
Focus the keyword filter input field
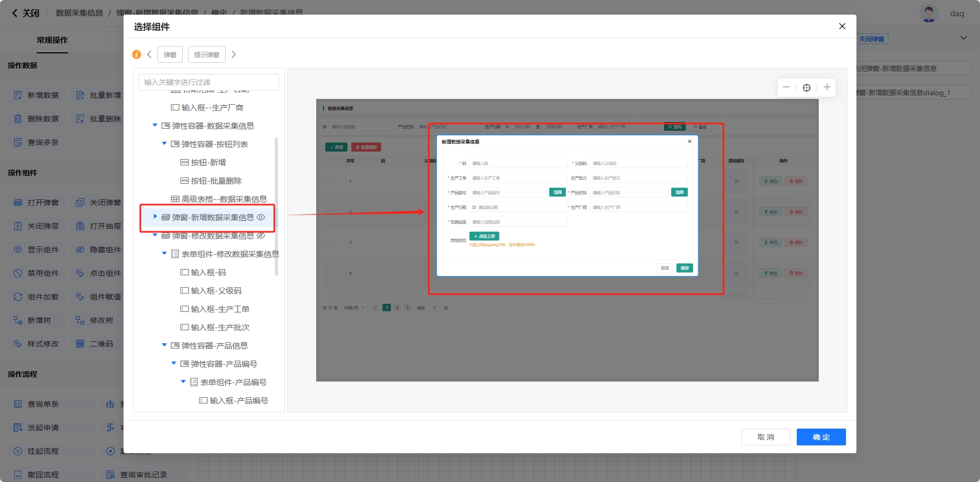point(208,82)
